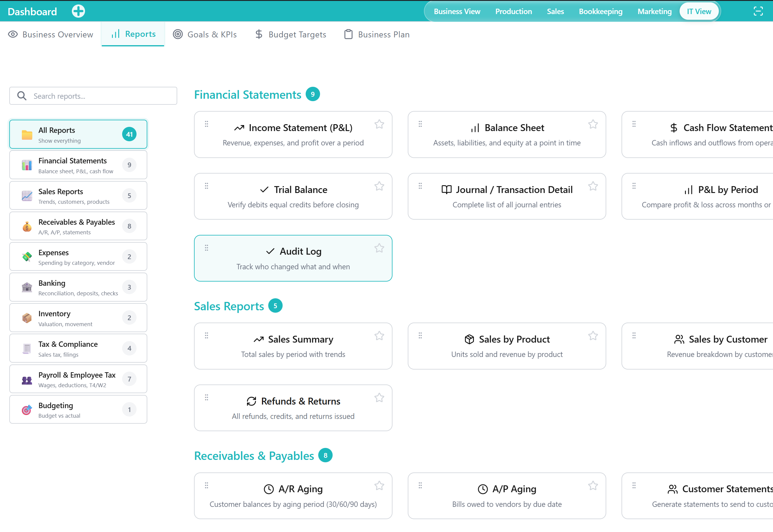Open the Customer Statements report card
Image resolution: width=773 pixels, height=532 pixels.
697,496
